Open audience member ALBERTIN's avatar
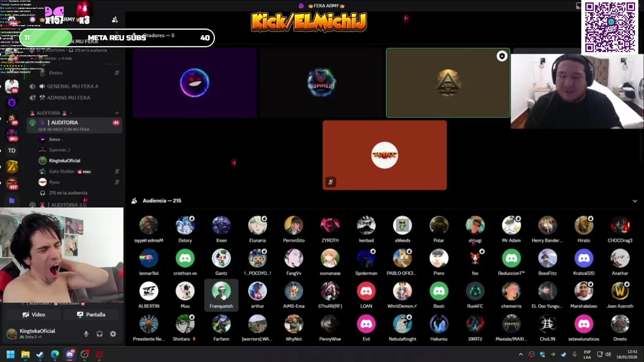 click(149, 291)
